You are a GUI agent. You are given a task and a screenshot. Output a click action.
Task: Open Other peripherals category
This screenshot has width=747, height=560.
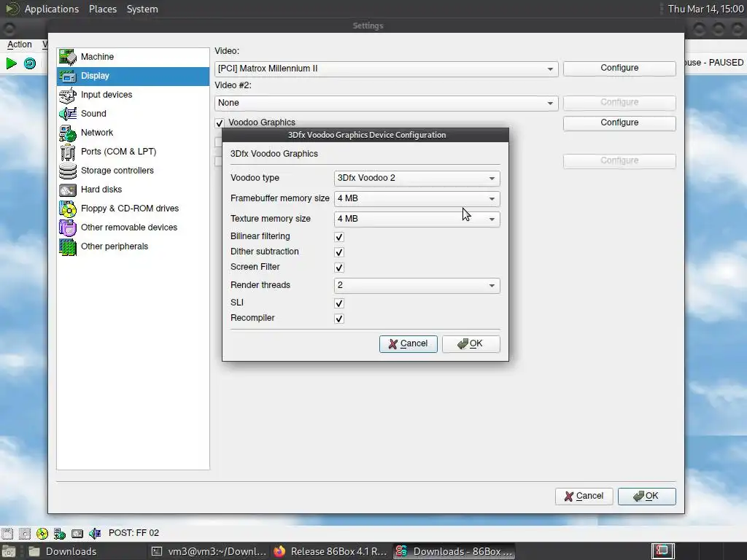click(x=133, y=246)
